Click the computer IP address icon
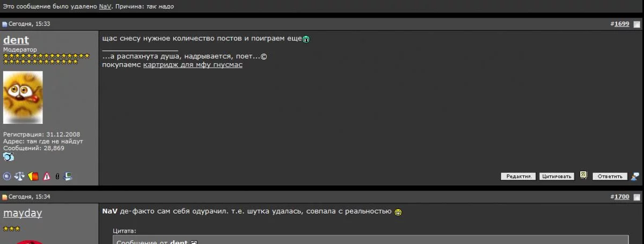Image resolution: width=644 pixels, height=244 pixels. click(x=68, y=175)
